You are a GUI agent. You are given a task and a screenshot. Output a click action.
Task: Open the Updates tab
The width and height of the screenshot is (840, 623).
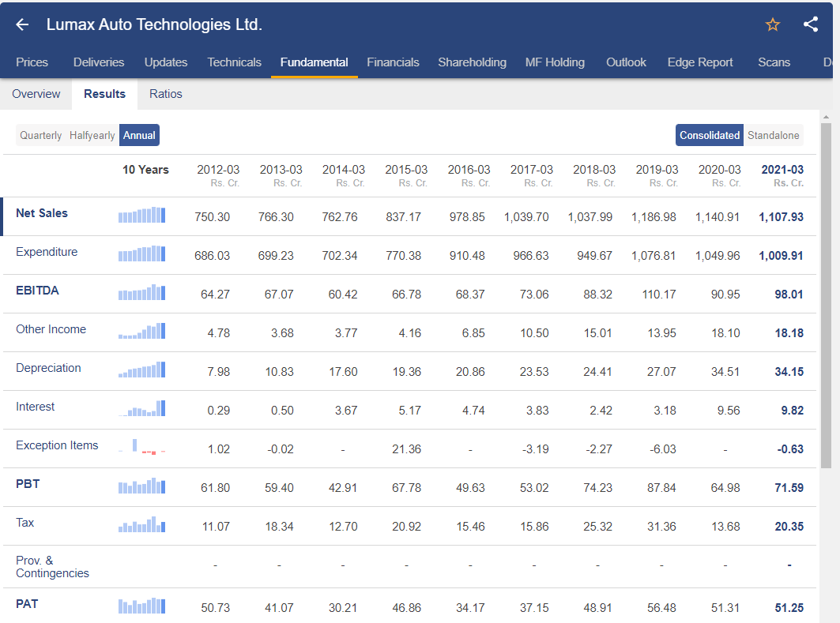point(165,62)
